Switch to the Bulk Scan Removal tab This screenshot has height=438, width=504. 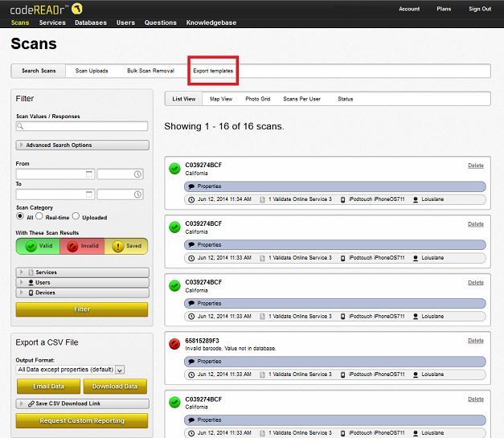tap(151, 71)
